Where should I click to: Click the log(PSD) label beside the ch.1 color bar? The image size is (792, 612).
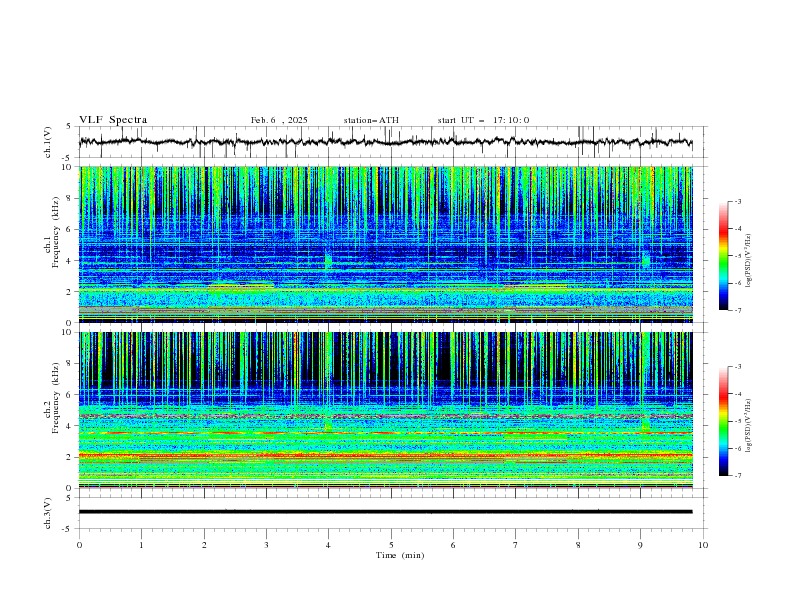[x=748, y=261]
